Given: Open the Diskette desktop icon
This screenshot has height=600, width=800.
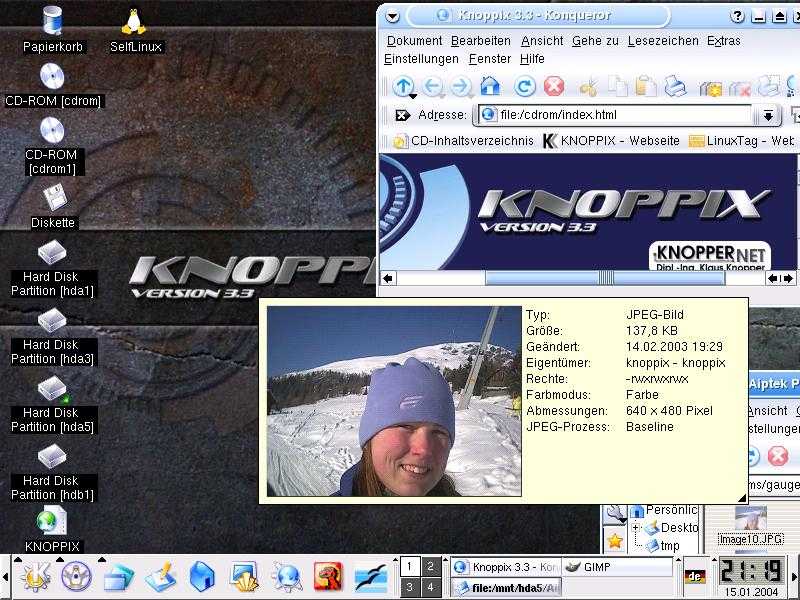Looking at the screenshot, I should coord(52,198).
